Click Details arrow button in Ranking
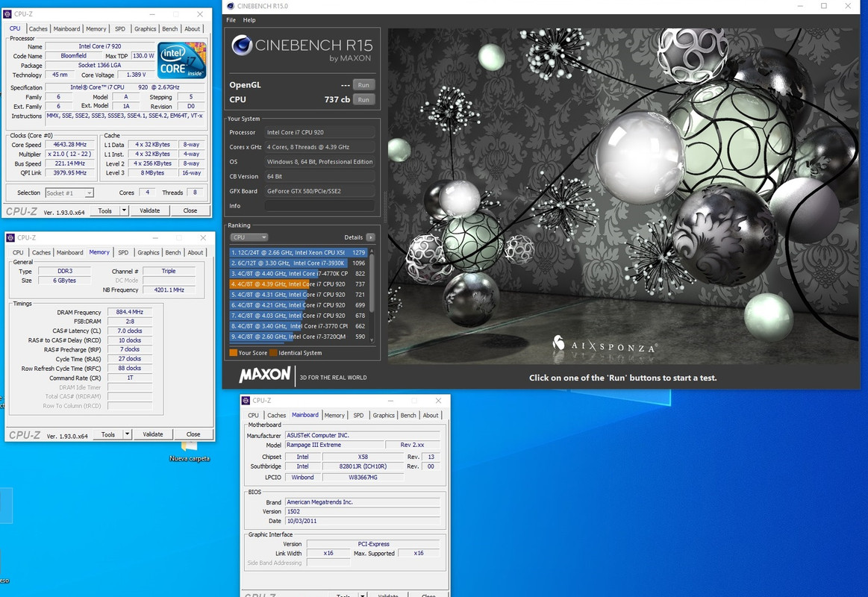Image resolution: width=868 pixels, height=597 pixels. click(x=370, y=237)
